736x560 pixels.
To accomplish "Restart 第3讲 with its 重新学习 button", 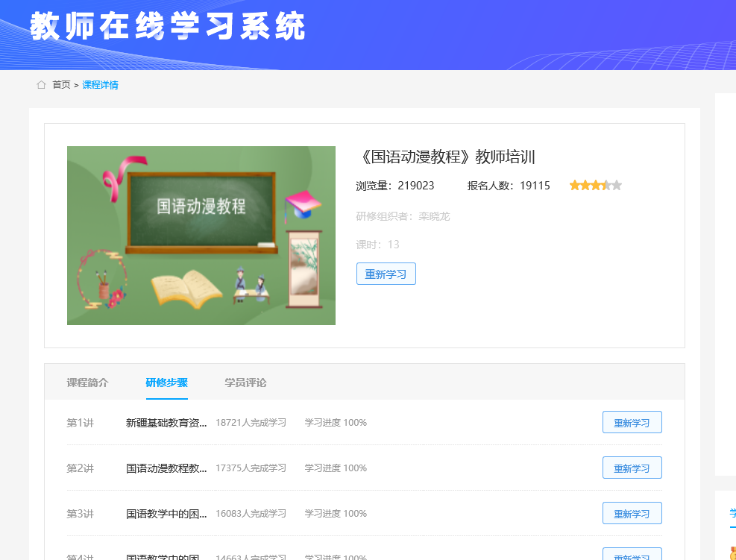I will point(632,514).
